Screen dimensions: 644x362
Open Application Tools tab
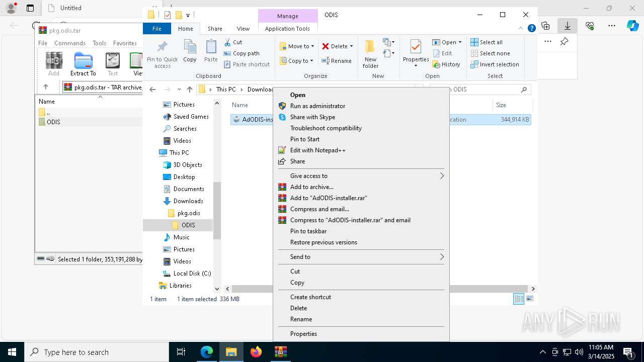point(287,29)
